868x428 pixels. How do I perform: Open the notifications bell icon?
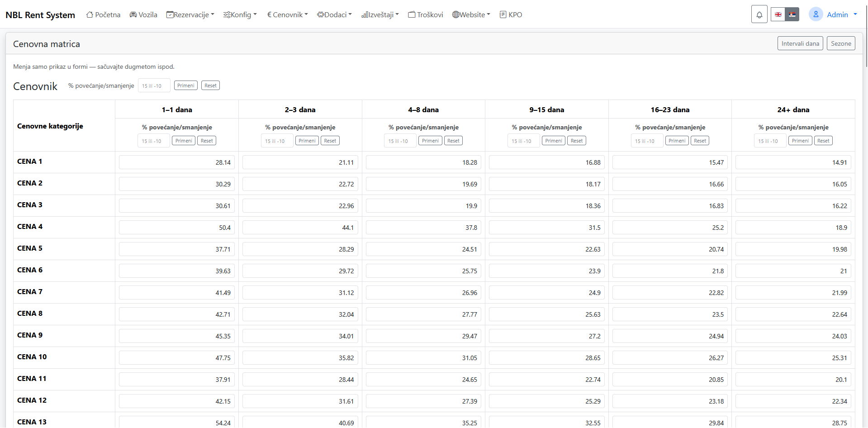(x=759, y=14)
